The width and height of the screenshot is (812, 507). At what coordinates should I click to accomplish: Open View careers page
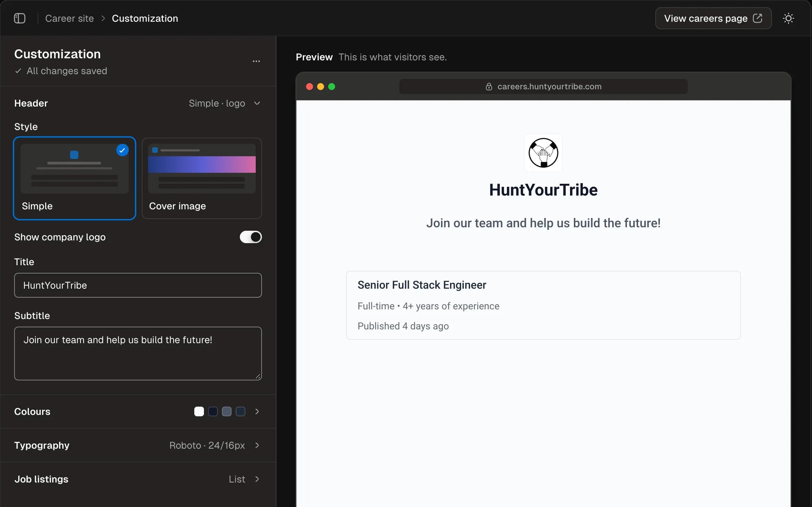(713, 18)
